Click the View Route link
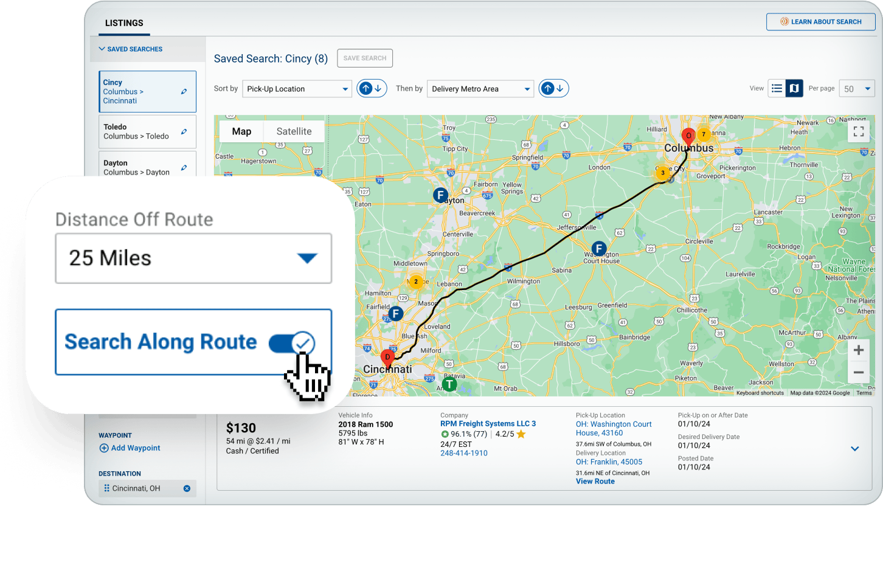The width and height of the screenshot is (883, 588). [x=595, y=482]
